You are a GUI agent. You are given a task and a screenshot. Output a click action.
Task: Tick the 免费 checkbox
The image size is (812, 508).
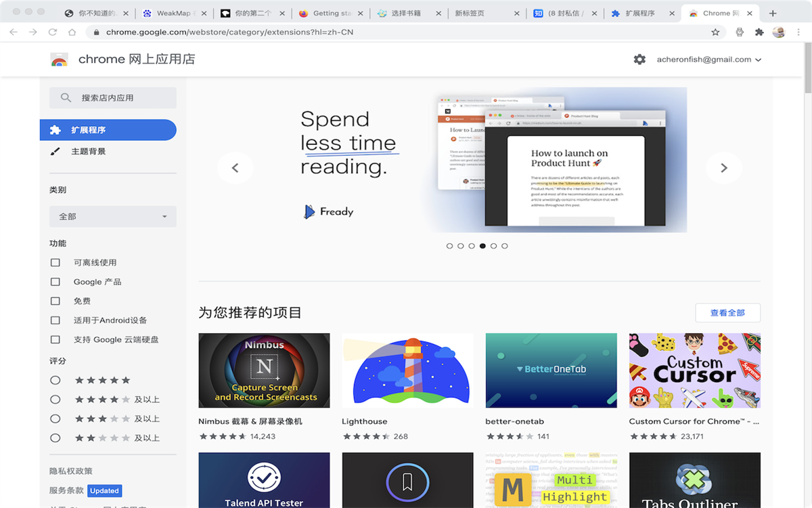pos(55,301)
